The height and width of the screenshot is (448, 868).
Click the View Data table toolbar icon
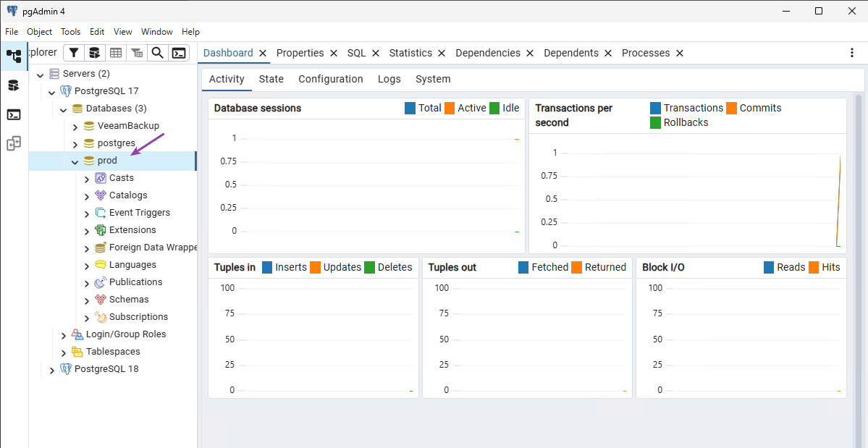(116, 53)
